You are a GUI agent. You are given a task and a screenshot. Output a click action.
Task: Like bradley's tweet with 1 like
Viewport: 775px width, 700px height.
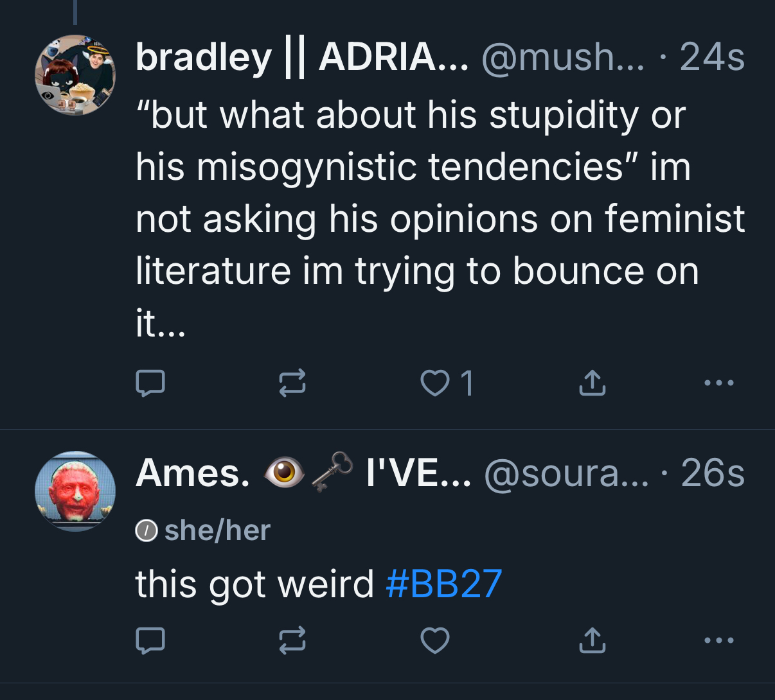click(435, 383)
